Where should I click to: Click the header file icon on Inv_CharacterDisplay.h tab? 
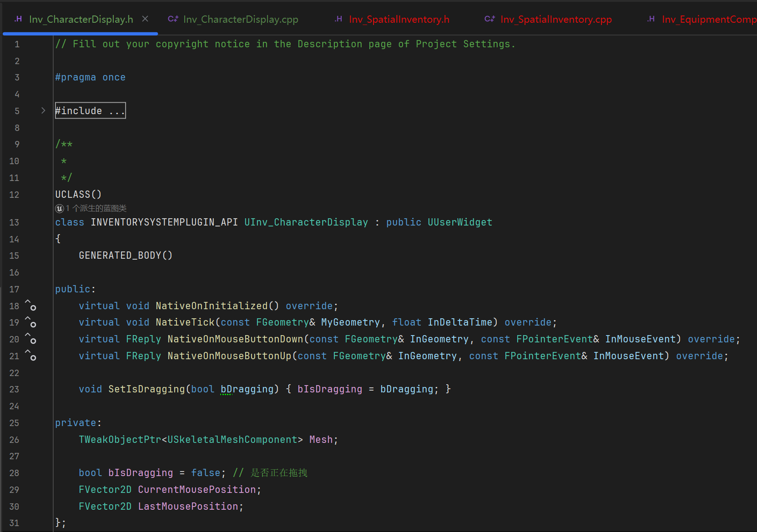tap(18, 19)
